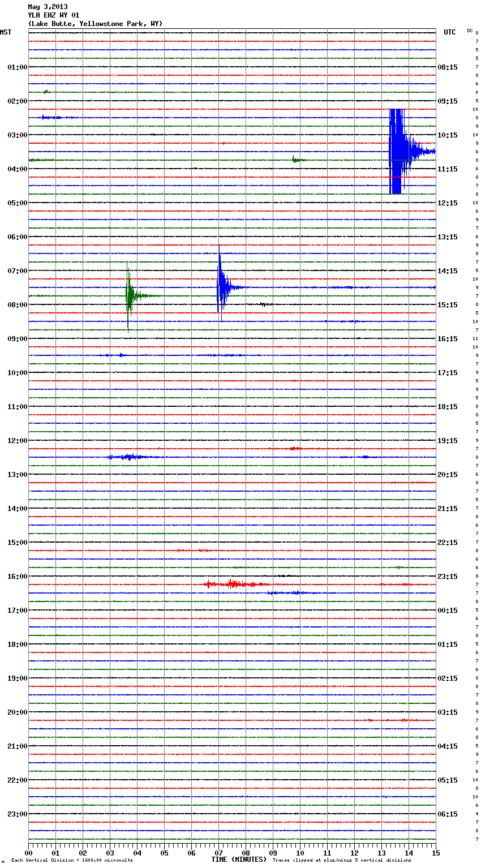This screenshot has height=868, width=481.
Task: Select the 01:00 MST row label
Action: point(17,67)
